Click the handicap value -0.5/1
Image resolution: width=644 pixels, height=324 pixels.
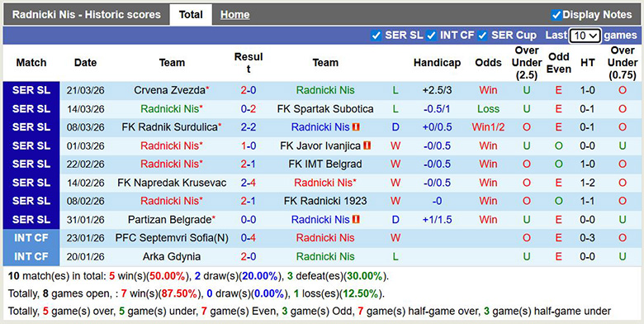(x=437, y=109)
